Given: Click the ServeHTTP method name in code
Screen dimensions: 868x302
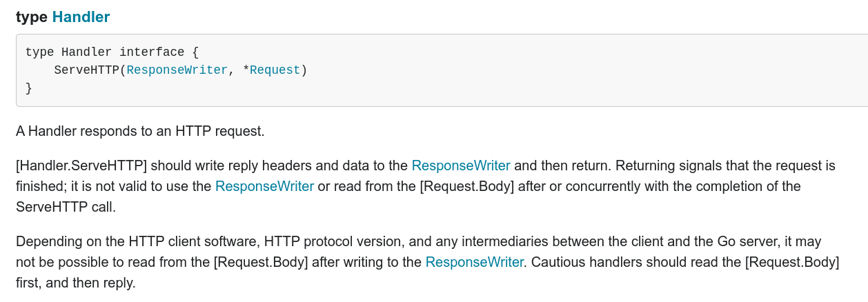Looking at the screenshot, I should point(86,70).
